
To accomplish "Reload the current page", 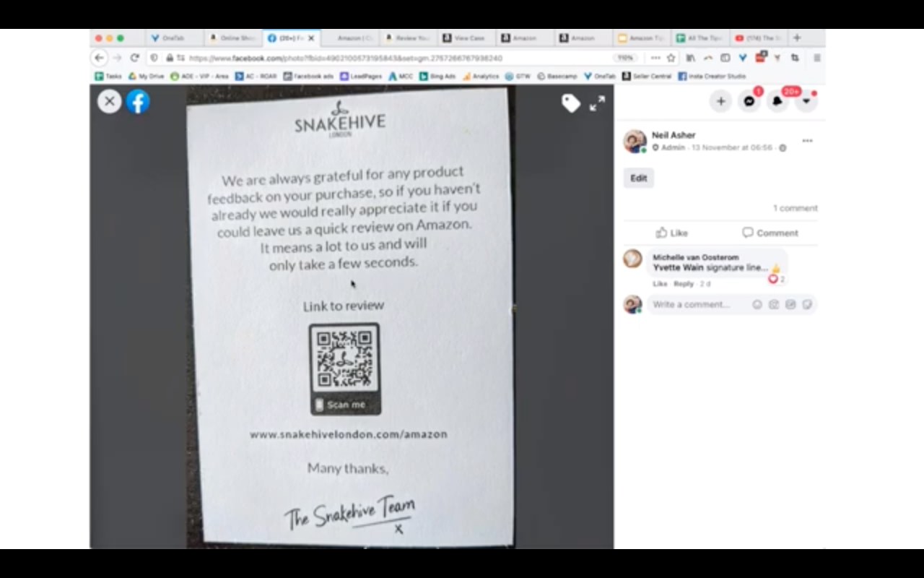I will (134, 58).
